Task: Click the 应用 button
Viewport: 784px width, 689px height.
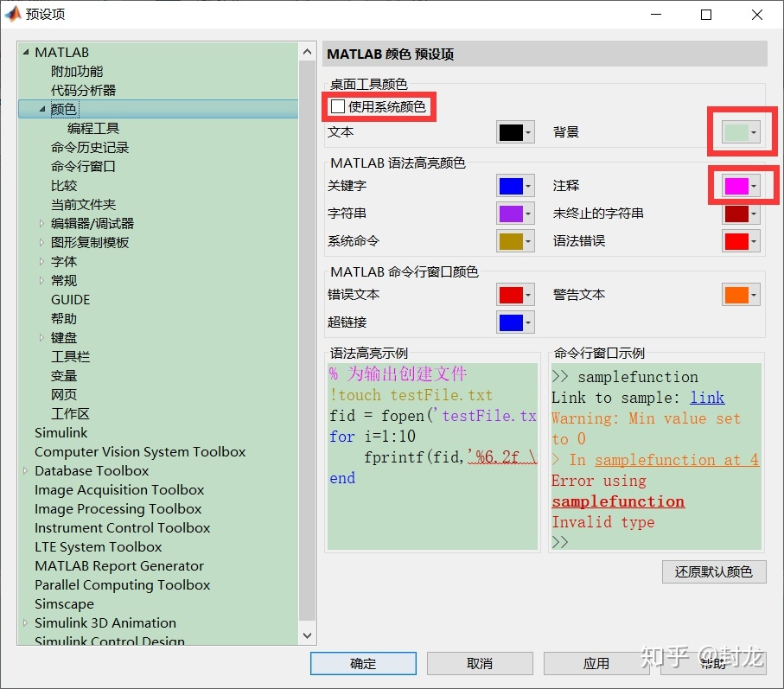Action: coord(596,664)
